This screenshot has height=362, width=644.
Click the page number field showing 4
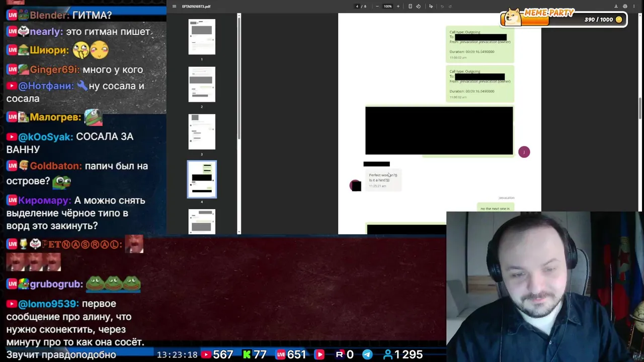point(357,7)
